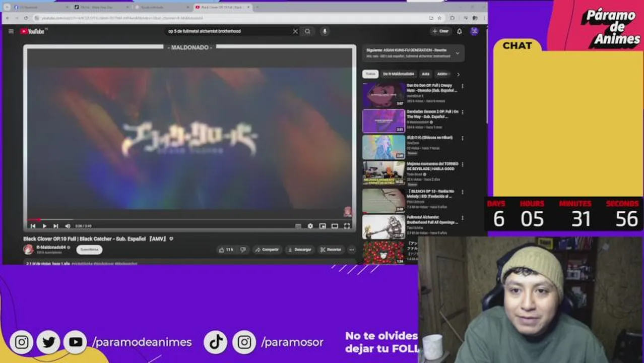
Task: Open options for BLEACH OP 13 video
Action: 462,192
